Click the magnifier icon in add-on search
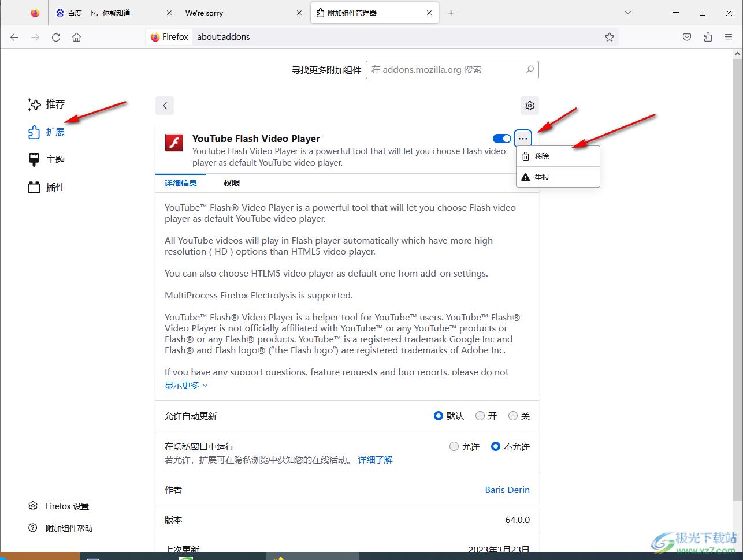Viewport: 743px width, 560px height. [x=530, y=69]
